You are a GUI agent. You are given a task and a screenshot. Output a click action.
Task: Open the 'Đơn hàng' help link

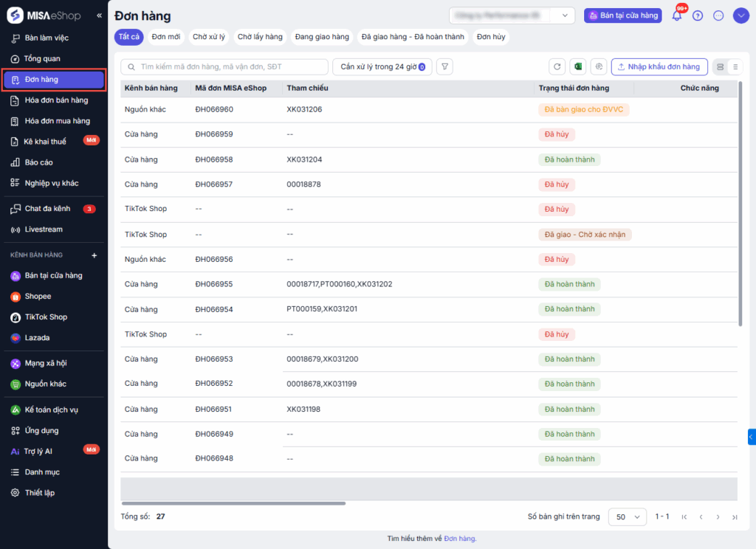click(460, 539)
